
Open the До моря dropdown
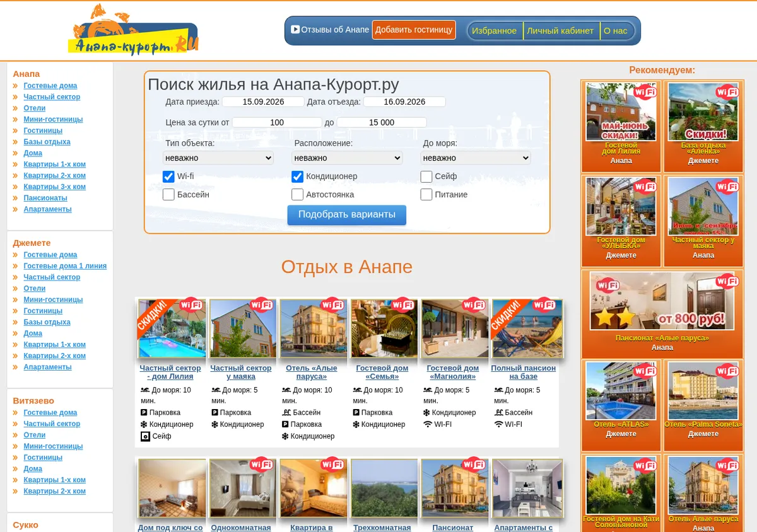point(476,158)
